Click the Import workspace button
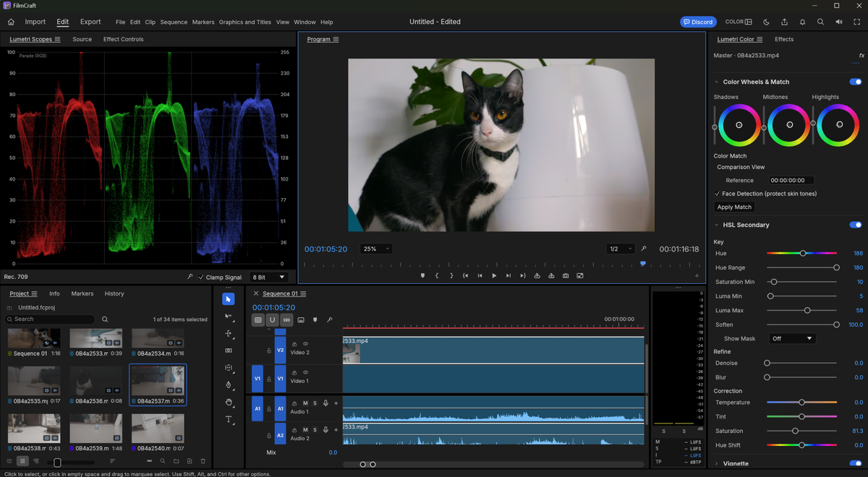This screenshot has width=868, height=477. 35,22
